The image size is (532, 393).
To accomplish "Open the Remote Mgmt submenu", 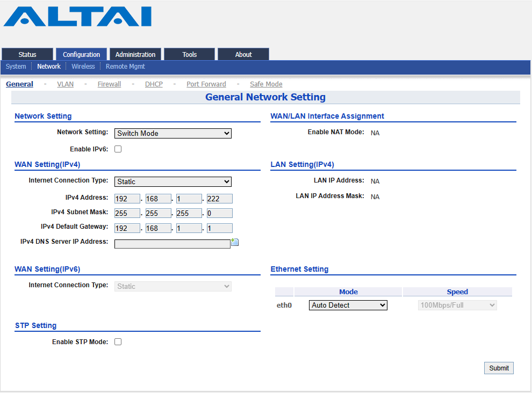I will [125, 67].
